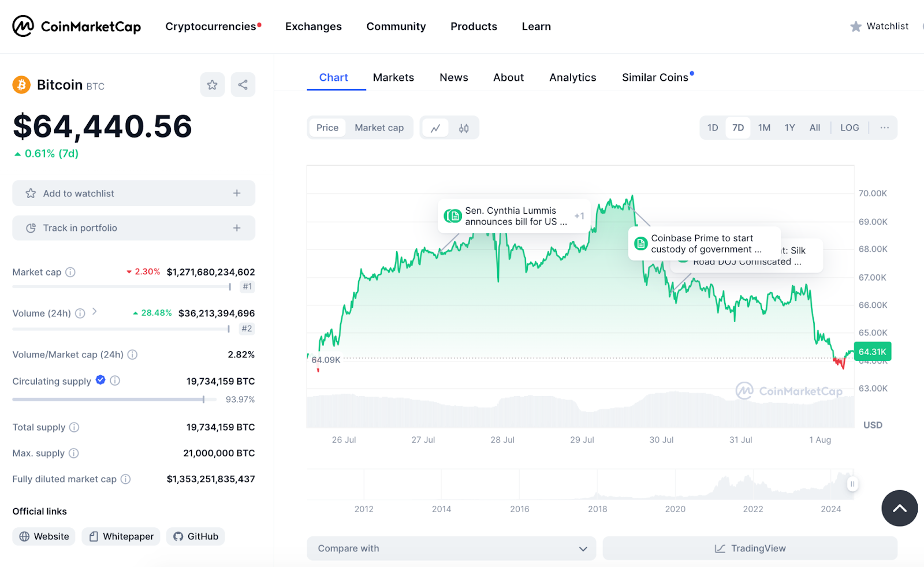This screenshot has height=567, width=924.
Task: Switch to the Analytics tab
Action: (573, 77)
